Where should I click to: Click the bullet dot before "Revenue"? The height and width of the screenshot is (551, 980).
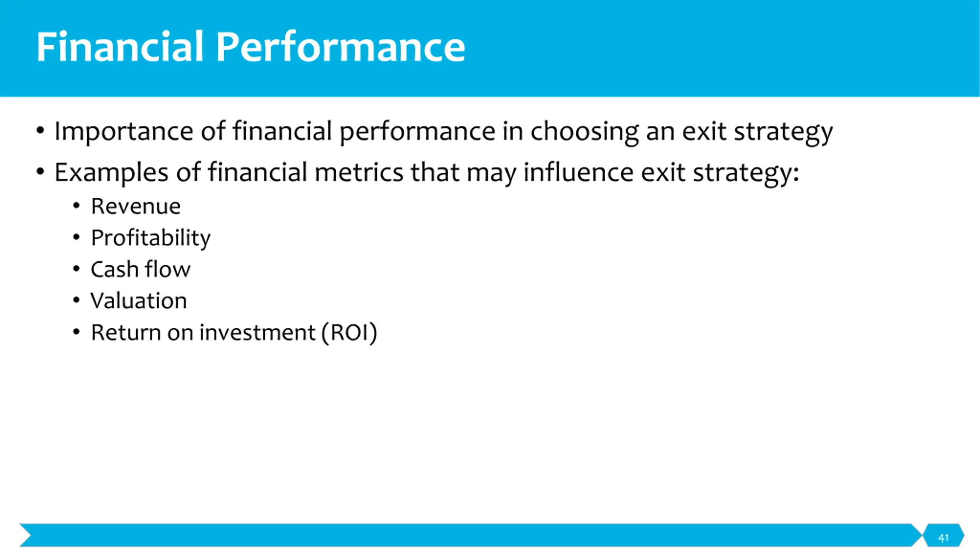coord(77,206)
